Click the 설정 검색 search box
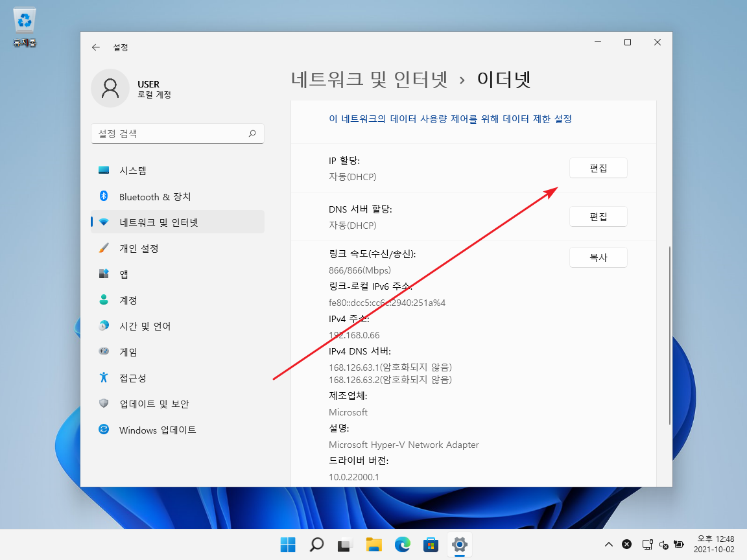Viewport: 747px width, 560px height. (x=177, y=134)
